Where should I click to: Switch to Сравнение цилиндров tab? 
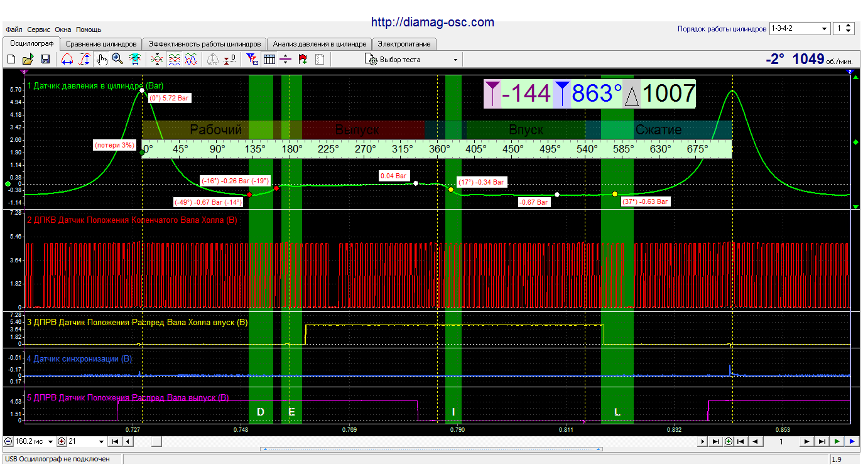(101, 44)
